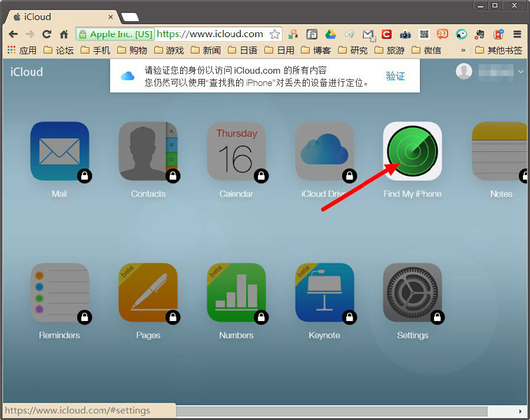Click the 'fa' extension icon
530x420 pixels.
coord(312,34)
